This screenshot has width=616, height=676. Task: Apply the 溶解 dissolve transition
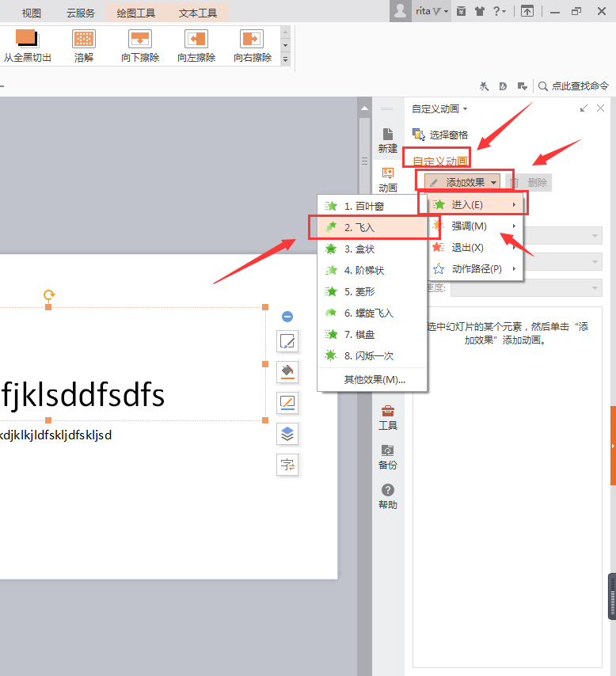point(84,46)
